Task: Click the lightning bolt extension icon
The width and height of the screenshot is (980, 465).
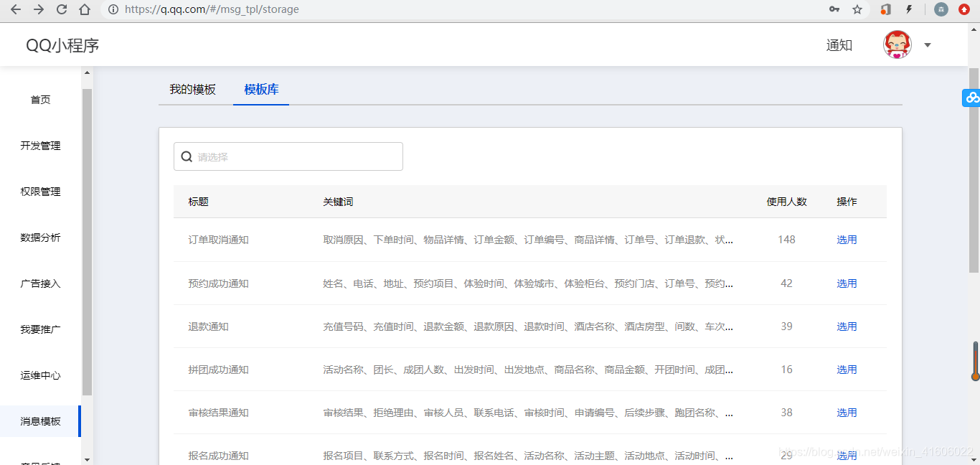Action: point(909,9)
